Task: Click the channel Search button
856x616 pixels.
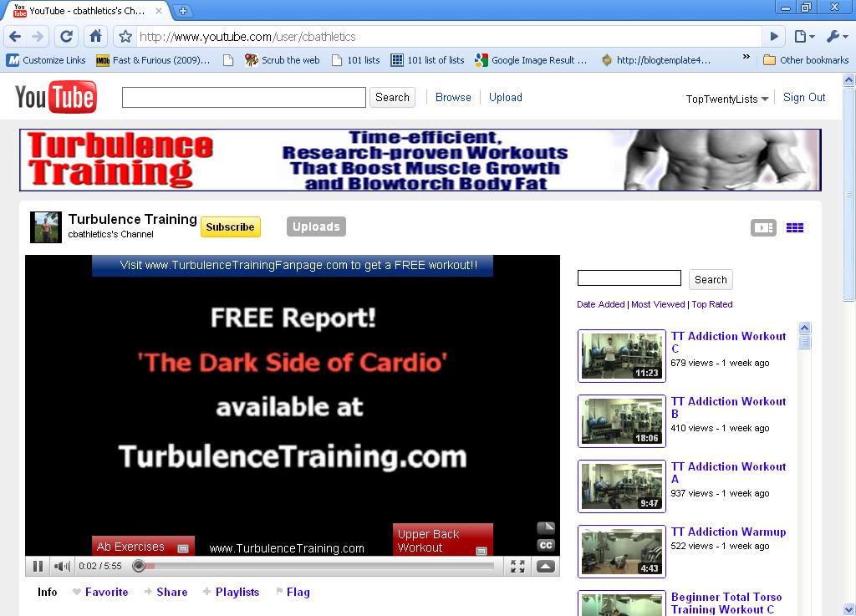Action: point(711,279)
